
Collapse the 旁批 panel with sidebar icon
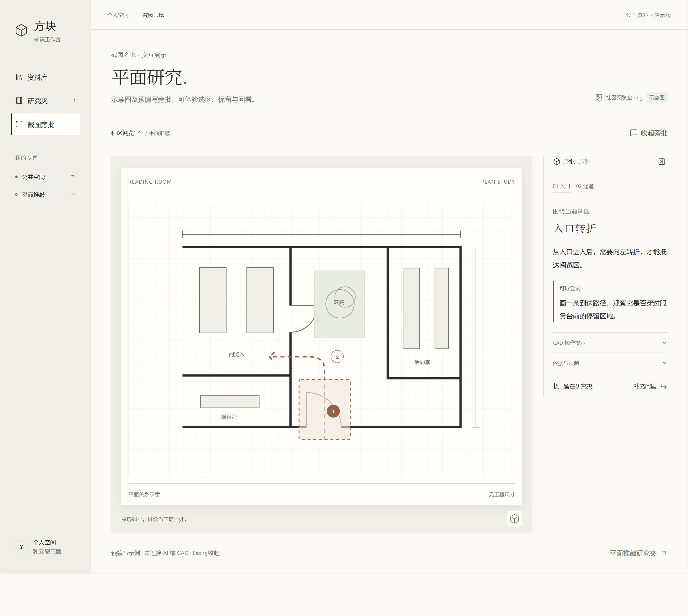click(662, 162)
